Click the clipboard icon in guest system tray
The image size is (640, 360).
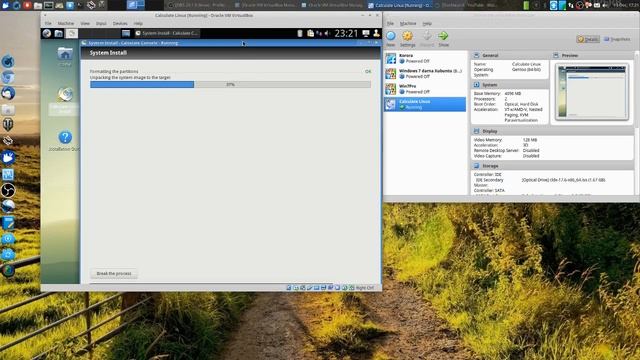[x=310, y=33]
